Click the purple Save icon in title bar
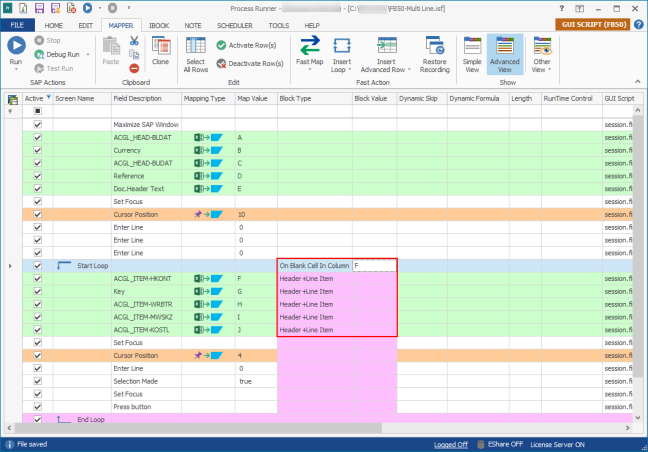648x452 pixels. (39, 8)
